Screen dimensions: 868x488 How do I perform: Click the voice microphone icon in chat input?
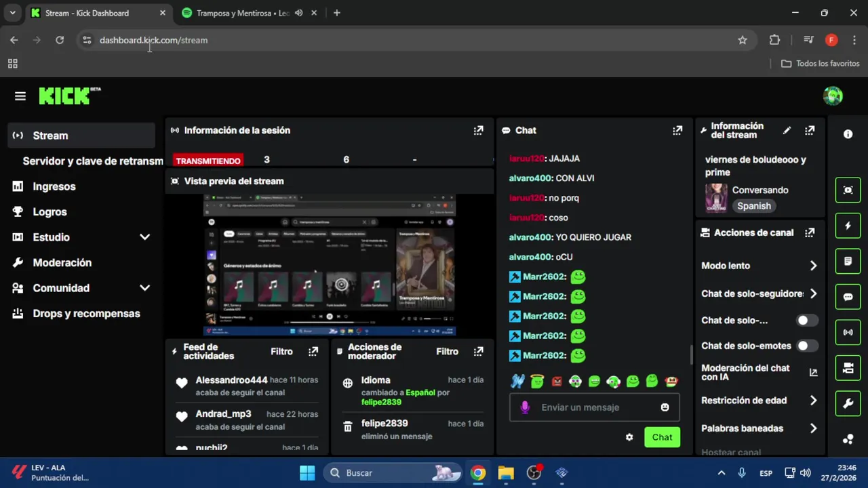click(x=524, y=407)
